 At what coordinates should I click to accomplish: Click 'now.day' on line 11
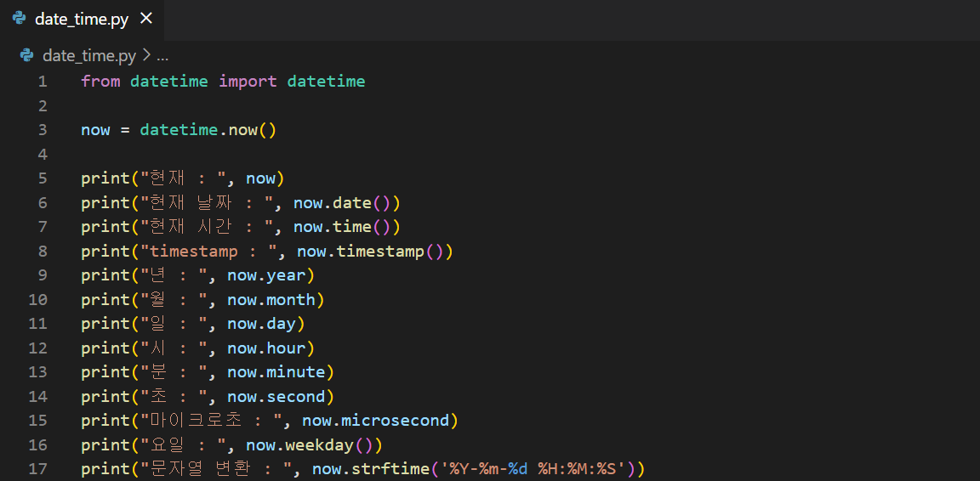[x=261, y=324]
